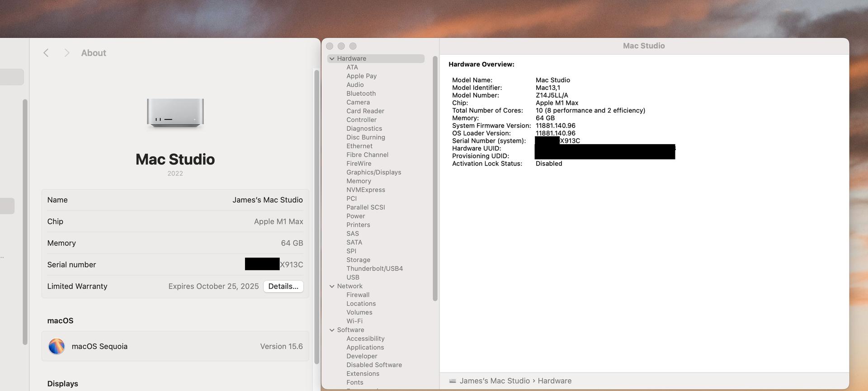Image resolution: width=868 pixels, height=391 pixels.
Task: Select Disc Burning entry
Action: click(366, 137)
